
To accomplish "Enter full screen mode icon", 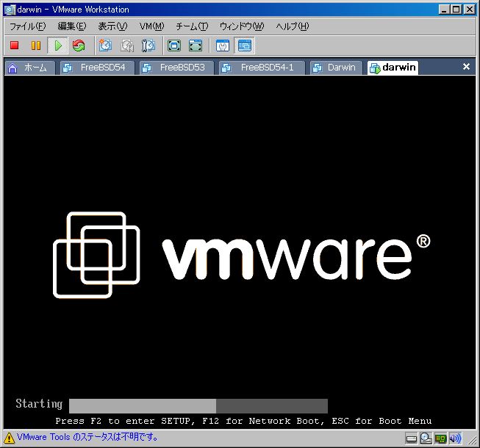I will point(174,46).
